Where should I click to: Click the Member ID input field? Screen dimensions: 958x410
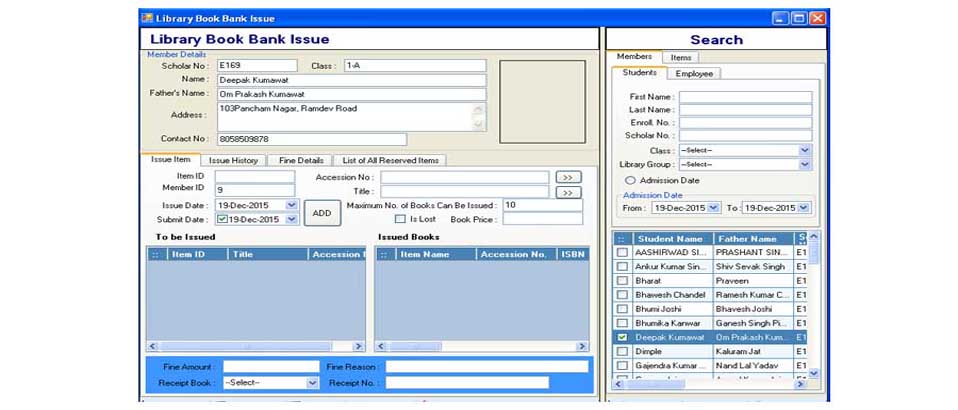[254, 190]
